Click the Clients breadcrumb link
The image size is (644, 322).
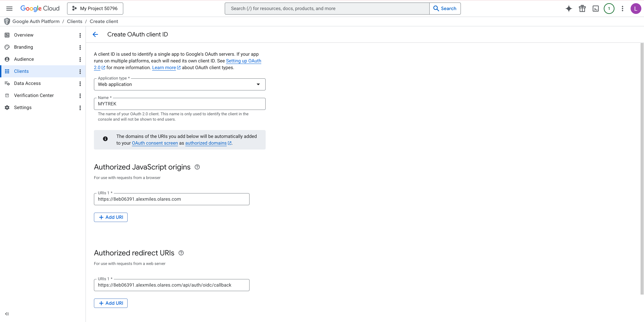[x=74, y=21]
